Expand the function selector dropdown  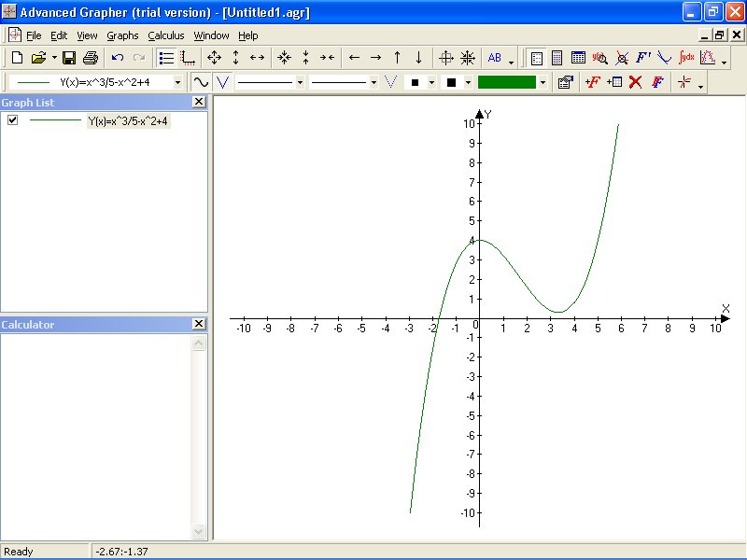pyautogui.click(x=177, y=83)
